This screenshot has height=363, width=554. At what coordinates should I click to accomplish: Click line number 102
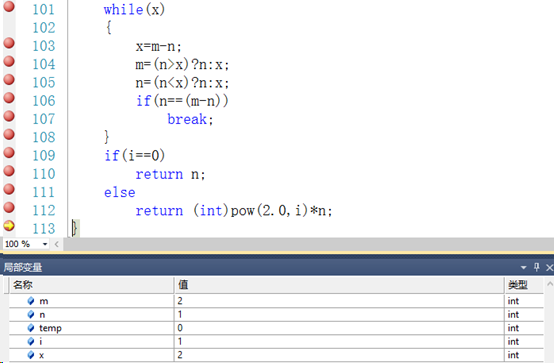tap(44, 28)
